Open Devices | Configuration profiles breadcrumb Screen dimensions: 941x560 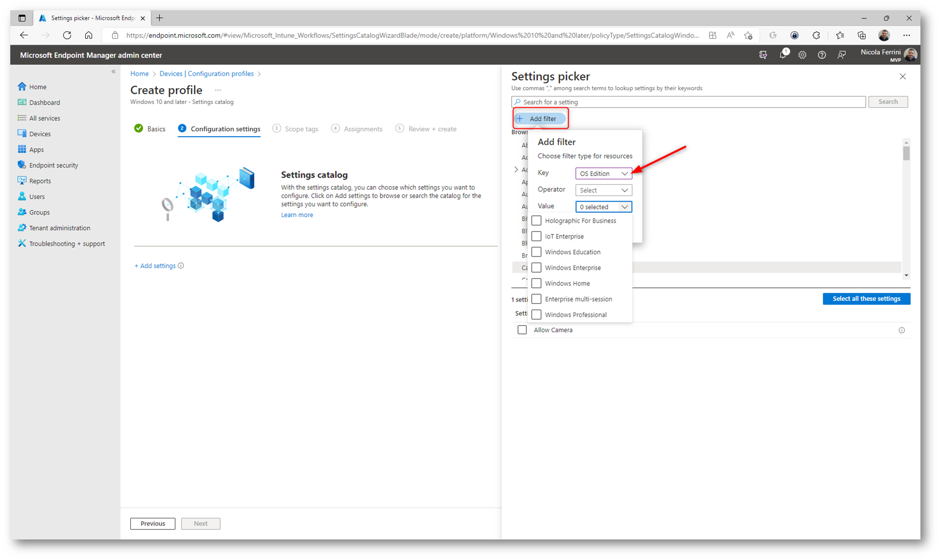point(207,74)
